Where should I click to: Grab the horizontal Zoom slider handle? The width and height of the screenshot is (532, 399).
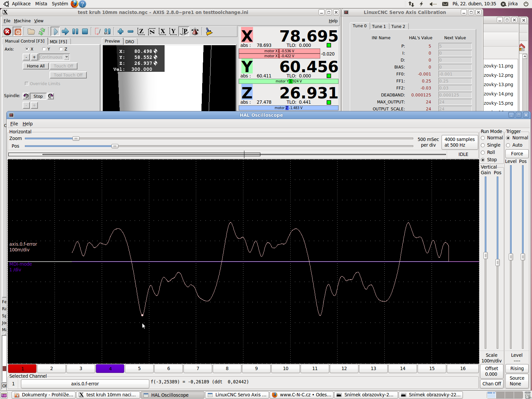click(x=76, y=139)
